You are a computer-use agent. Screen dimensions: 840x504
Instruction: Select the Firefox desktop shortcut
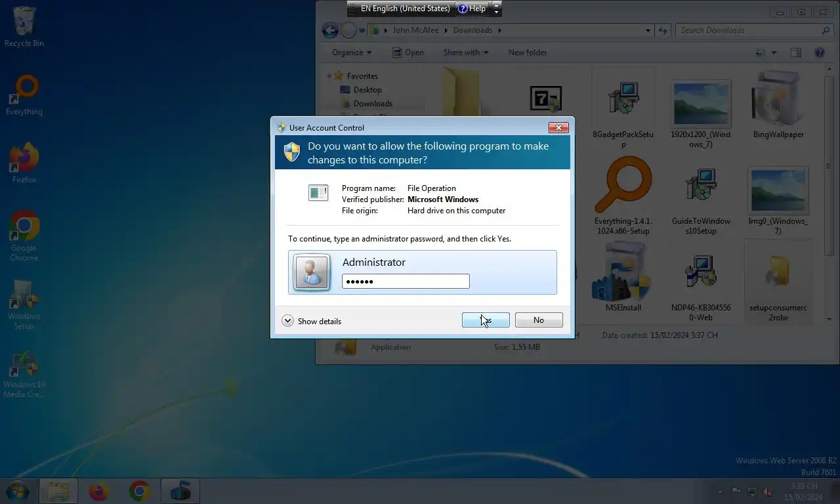coord(24,163)
